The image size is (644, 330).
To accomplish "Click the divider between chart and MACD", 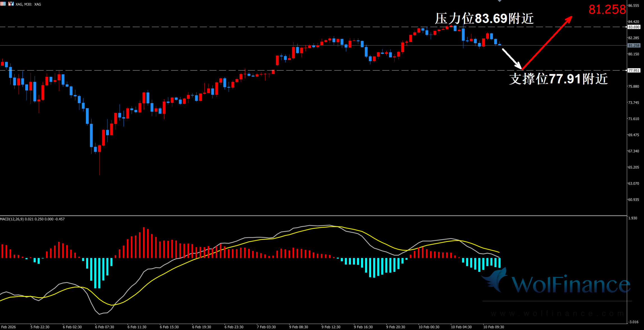I will click(x=309, y=216).
